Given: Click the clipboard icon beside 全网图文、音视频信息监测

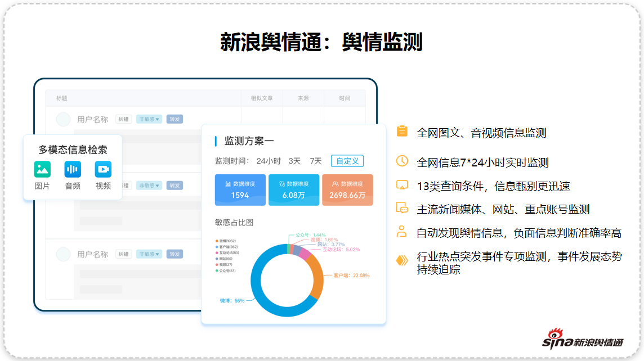Looking at the screenshot, I should [402, 131].
